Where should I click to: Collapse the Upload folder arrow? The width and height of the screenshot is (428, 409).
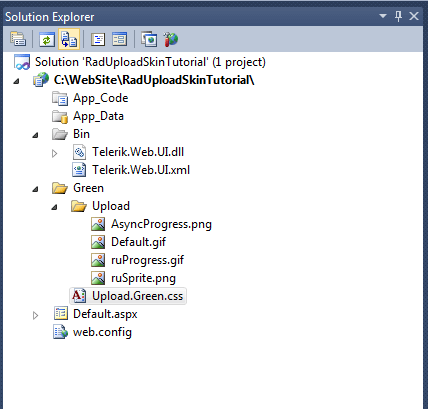point(54,207)
